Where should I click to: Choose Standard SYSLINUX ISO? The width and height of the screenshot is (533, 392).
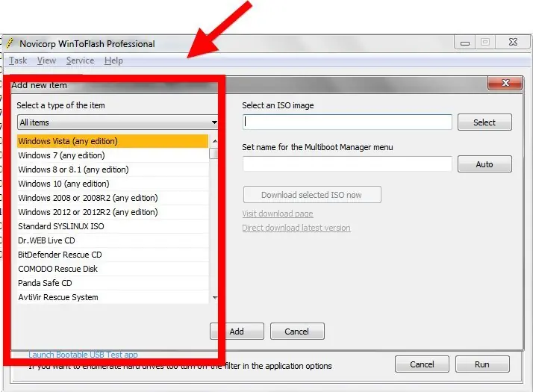113,226
